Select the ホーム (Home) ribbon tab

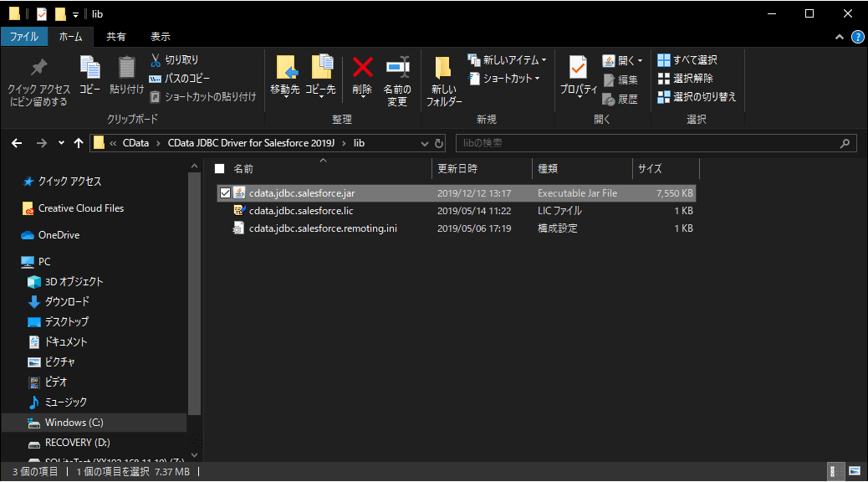click(71, 37)
